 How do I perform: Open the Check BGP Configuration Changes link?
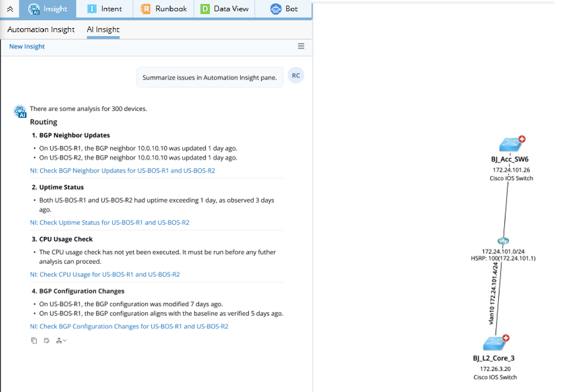pos(129,326)
